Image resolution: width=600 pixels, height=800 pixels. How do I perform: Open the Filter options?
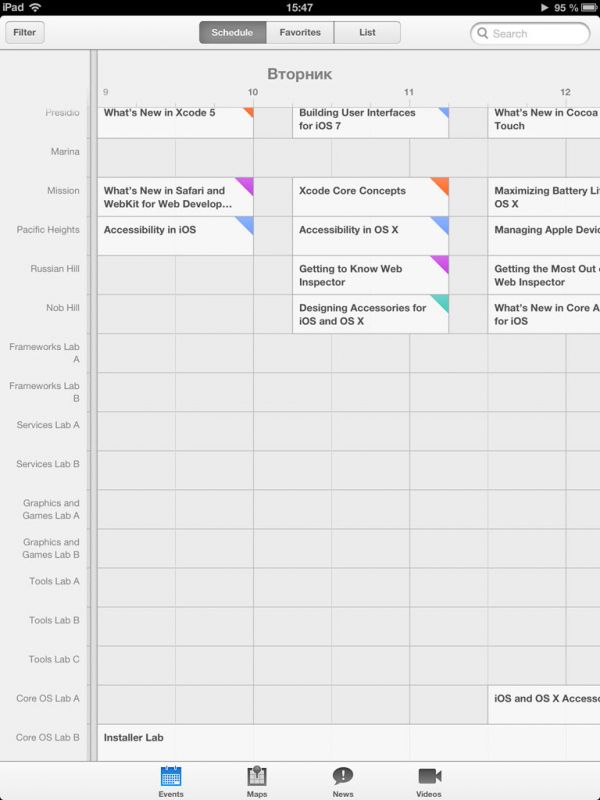pyautogui.click(x=24, y=32)
